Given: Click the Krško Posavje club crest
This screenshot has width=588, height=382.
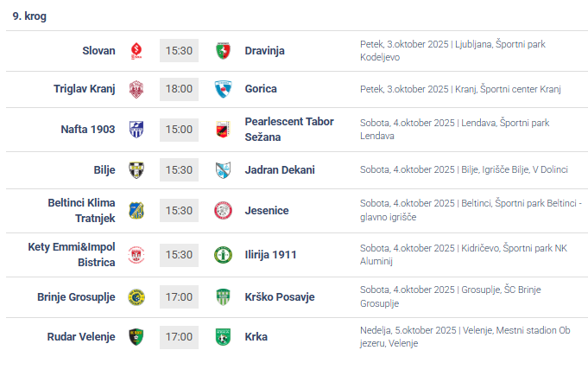Looking at the screenshot, I should coord(223,296).
